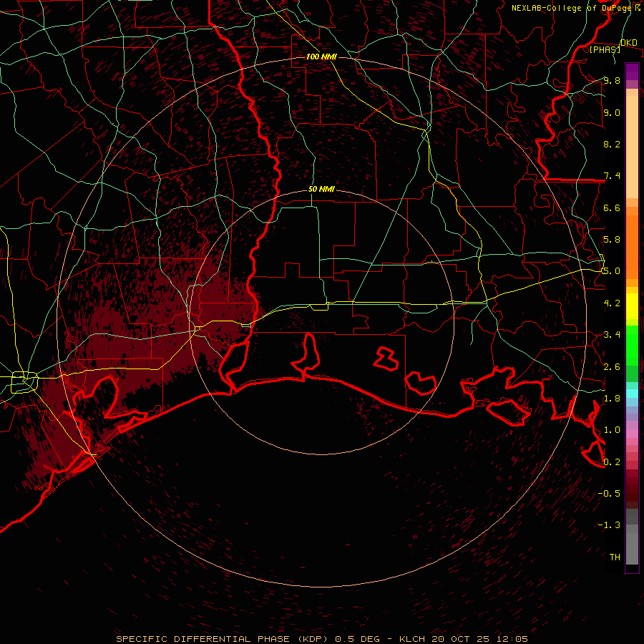This screenshot has width=644, height=644.
Task: Pick the bright orange color bar segment
Action: click(x=632, y=247)
